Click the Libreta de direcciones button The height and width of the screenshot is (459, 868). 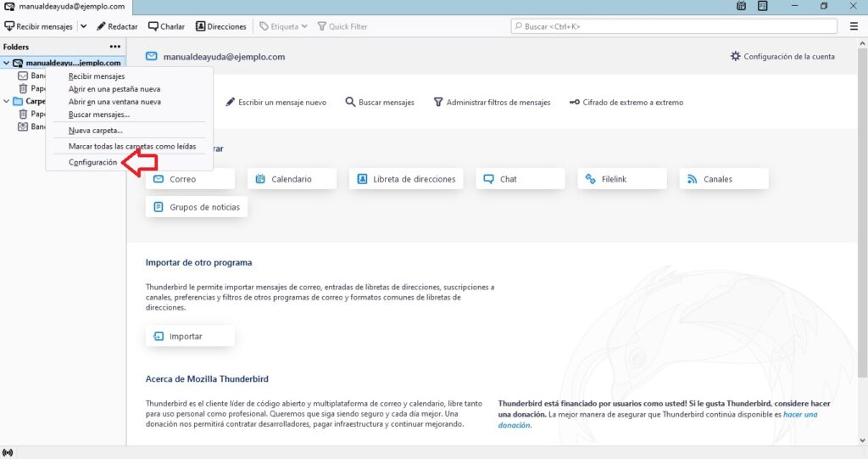pos(406,178)
